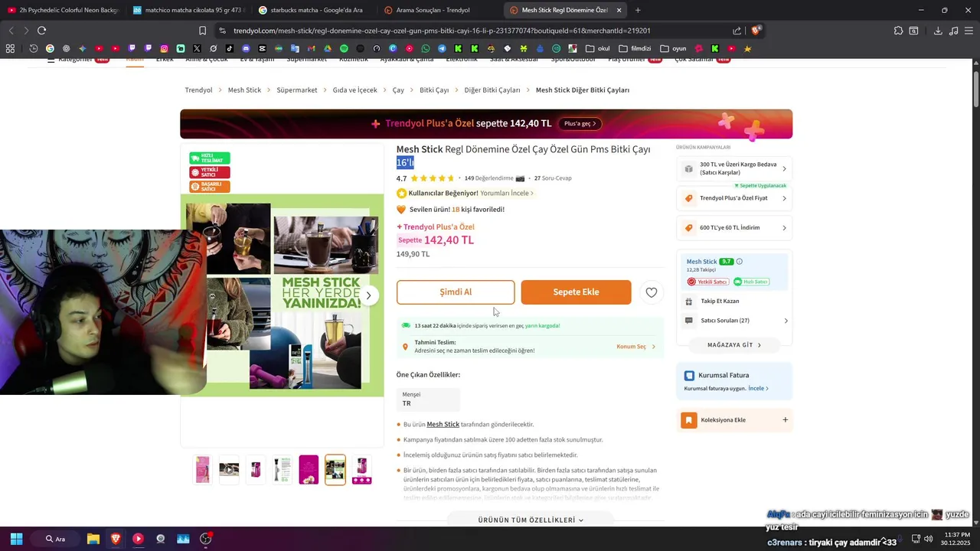Screen dimensions: 980x551
Task: Open the history clock bookmark icon
Action: click(x=34, y=48)
